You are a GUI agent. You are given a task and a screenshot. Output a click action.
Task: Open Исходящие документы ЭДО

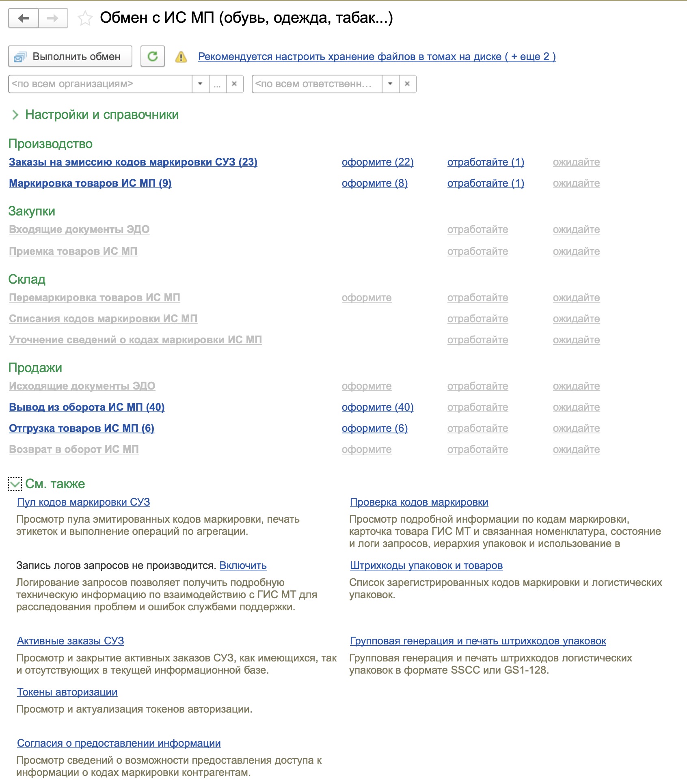pos(82,386)
